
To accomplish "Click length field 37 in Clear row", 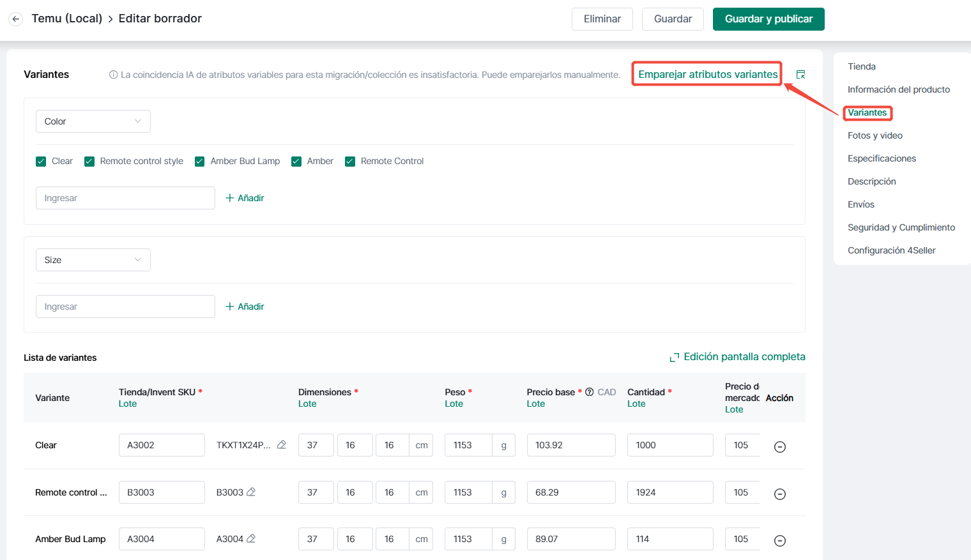I will 316,445.
